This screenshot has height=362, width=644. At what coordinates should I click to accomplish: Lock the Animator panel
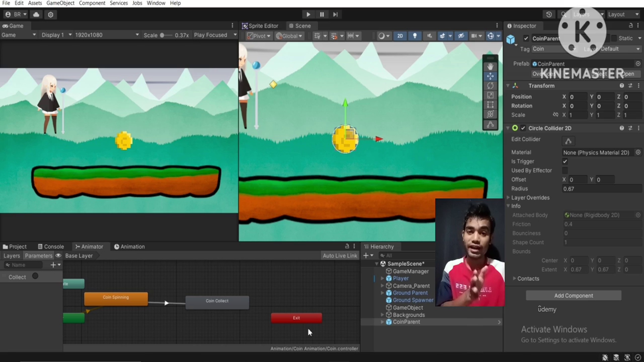point(347,246)
